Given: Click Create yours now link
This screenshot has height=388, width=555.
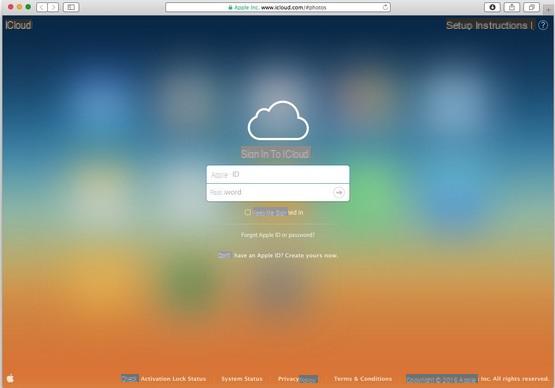Looking at the screenshot, I should [x=311, y=255].
